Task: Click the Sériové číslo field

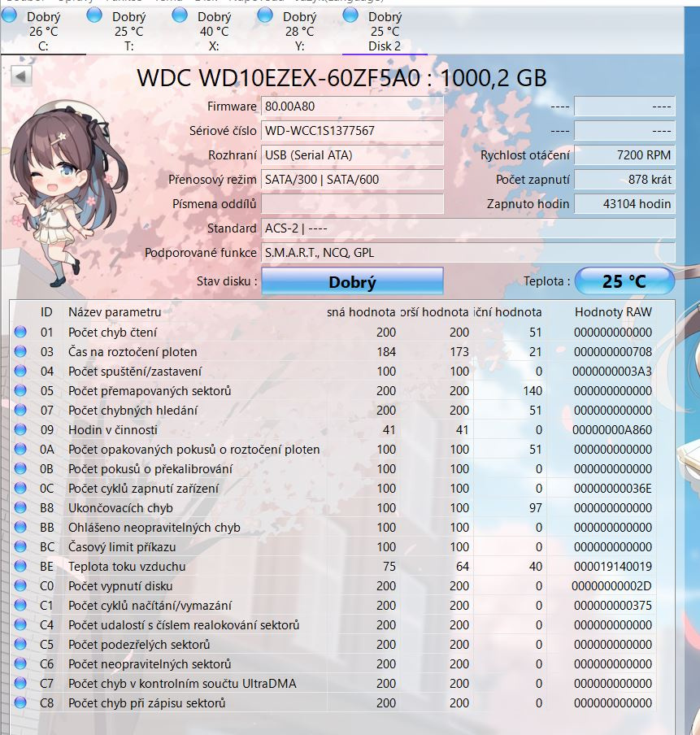Action: pos(352,131)
